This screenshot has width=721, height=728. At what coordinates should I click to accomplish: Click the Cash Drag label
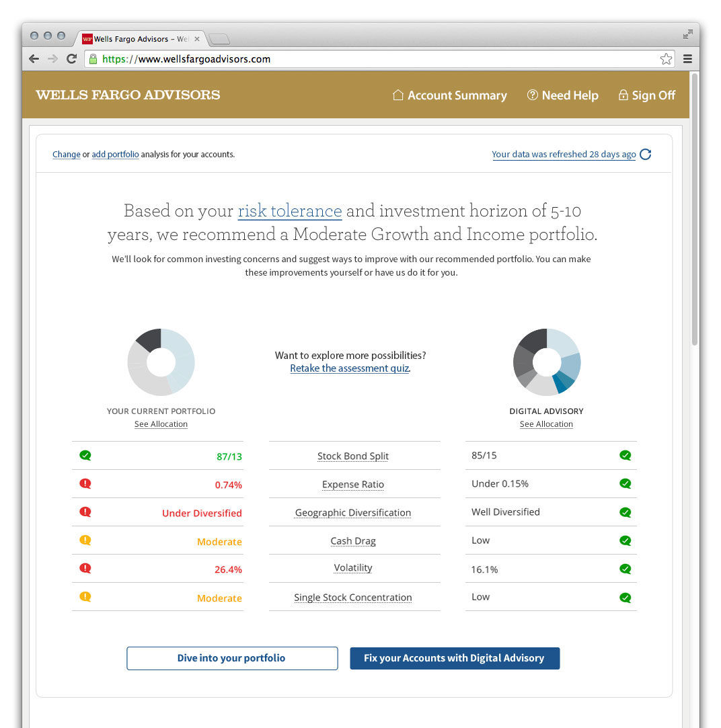tap(353, 541)
